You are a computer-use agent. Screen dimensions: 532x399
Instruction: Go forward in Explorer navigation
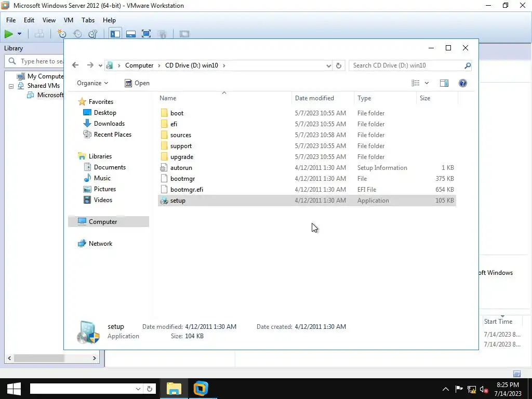tap(90, 65)
